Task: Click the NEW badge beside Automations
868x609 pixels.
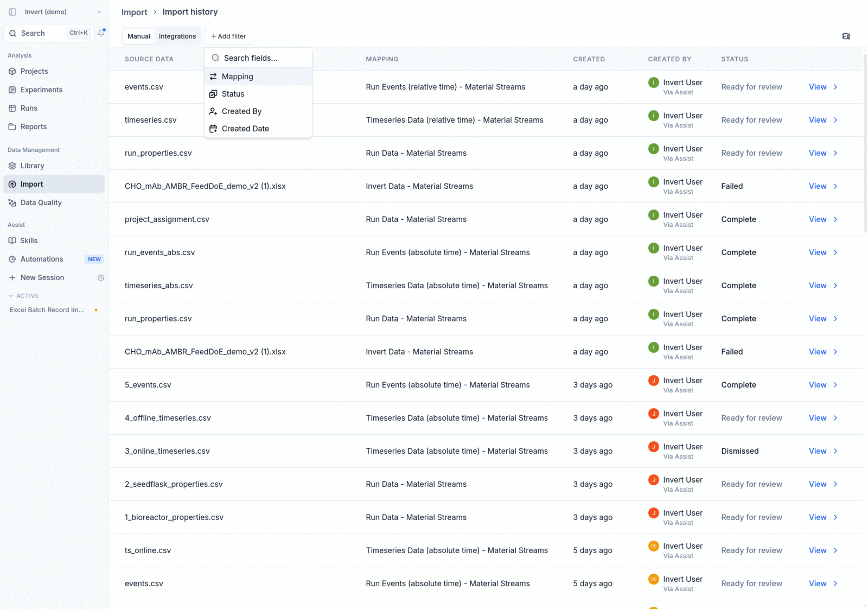Action: point(94,259)
